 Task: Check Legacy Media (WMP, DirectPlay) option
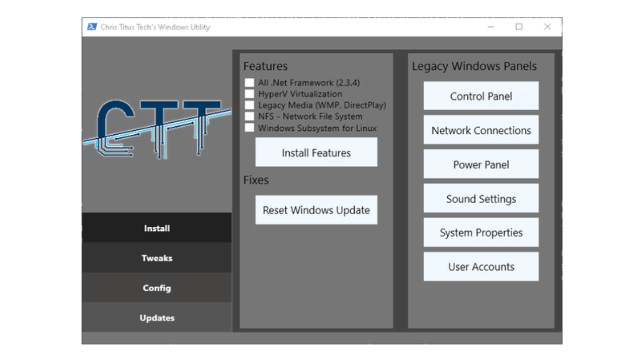pyautogui.click(x=250, y=105)
